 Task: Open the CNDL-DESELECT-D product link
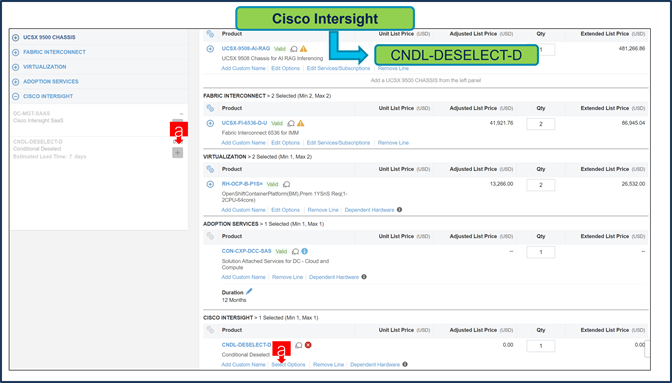click(x=246, y=345)
